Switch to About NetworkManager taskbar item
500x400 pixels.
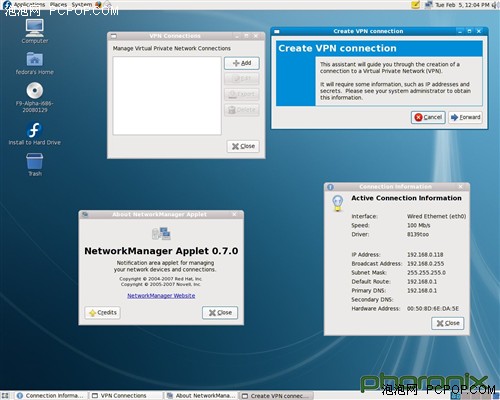point(201,396)
